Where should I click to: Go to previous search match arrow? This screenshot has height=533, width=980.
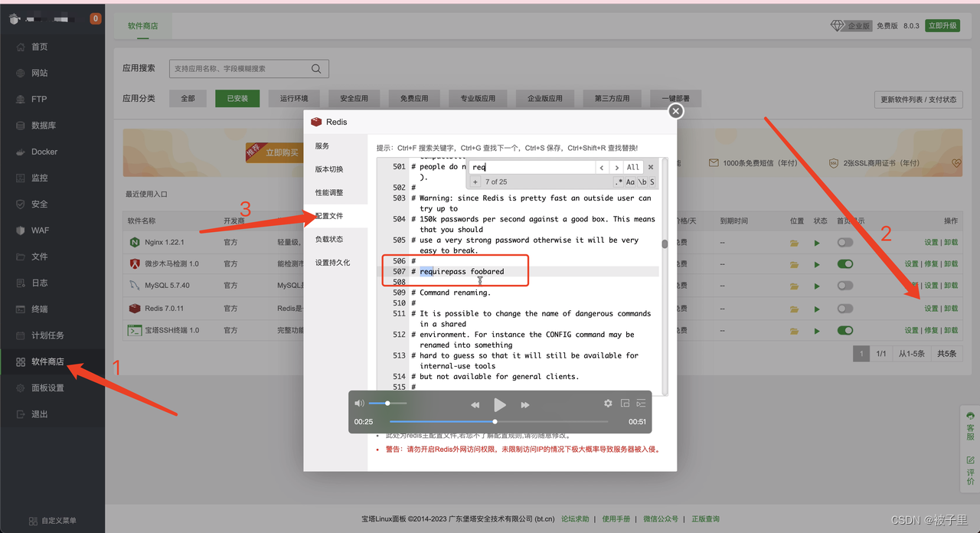point(602,167)
